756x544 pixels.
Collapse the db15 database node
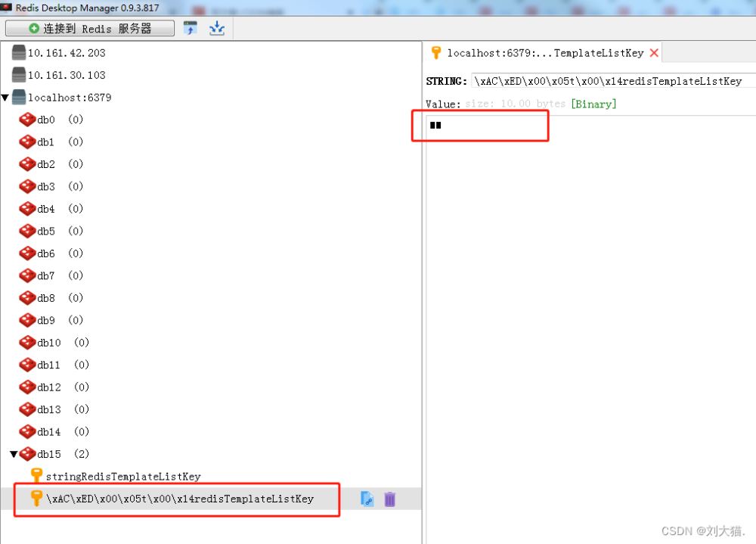click(14, 454)
